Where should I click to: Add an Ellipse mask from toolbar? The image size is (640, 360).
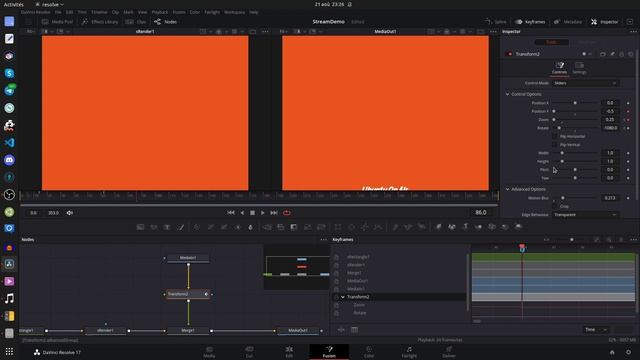click(351, 227)
